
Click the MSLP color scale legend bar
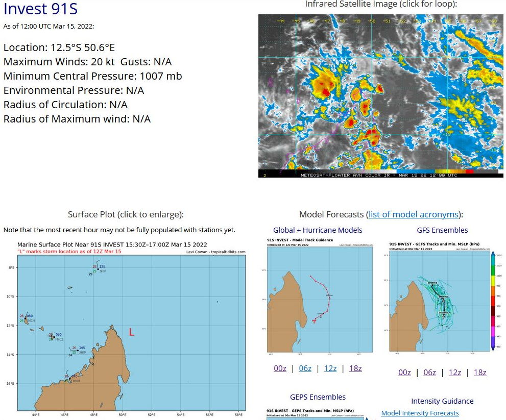(493, 300)
